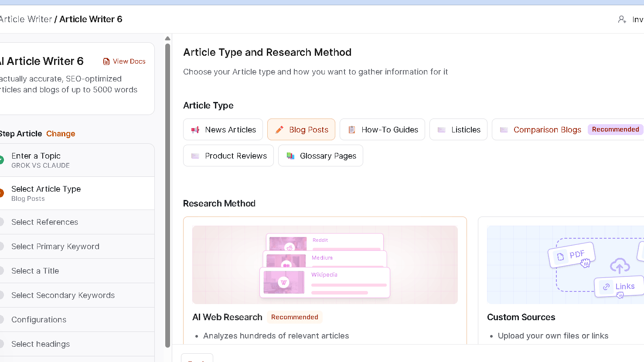Click the Wikipedia source illustration

pos(325,282)
